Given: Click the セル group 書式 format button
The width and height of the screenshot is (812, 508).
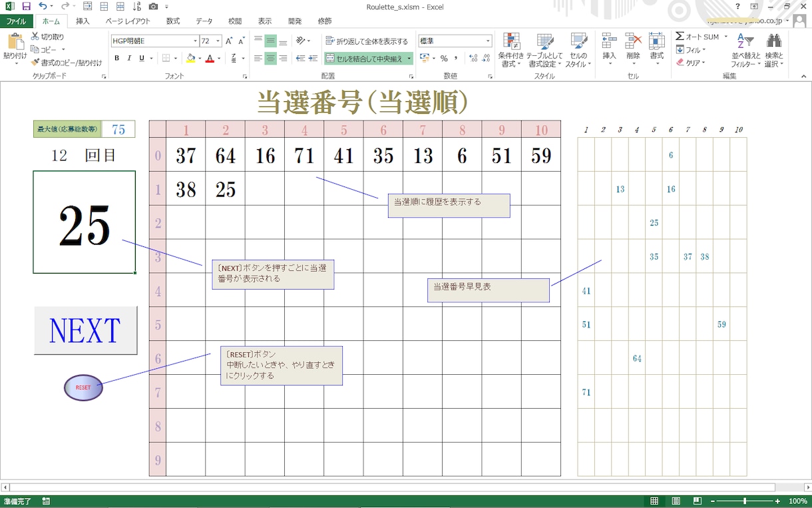Looking at the screenshot, I should (x=657, y=50).
